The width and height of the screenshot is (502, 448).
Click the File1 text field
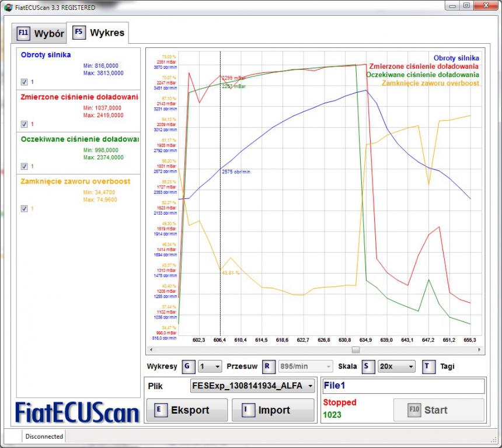tap(403, 386)
